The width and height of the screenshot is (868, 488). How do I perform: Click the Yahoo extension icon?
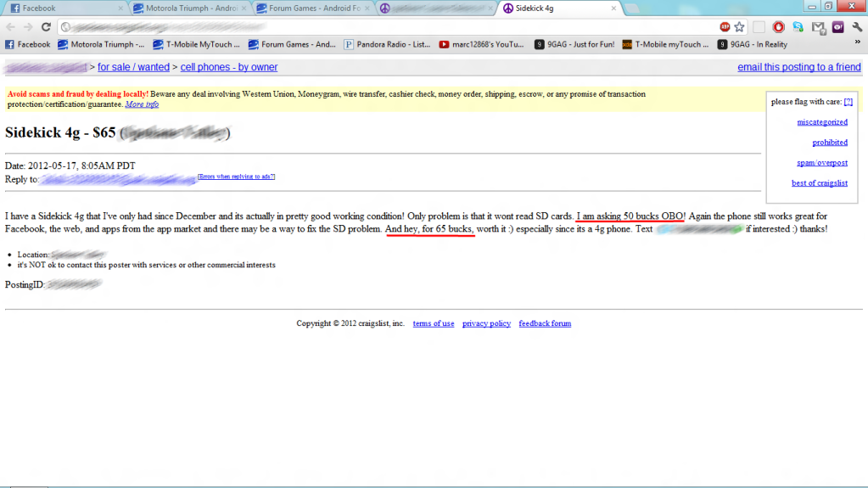tap(837, 27)
